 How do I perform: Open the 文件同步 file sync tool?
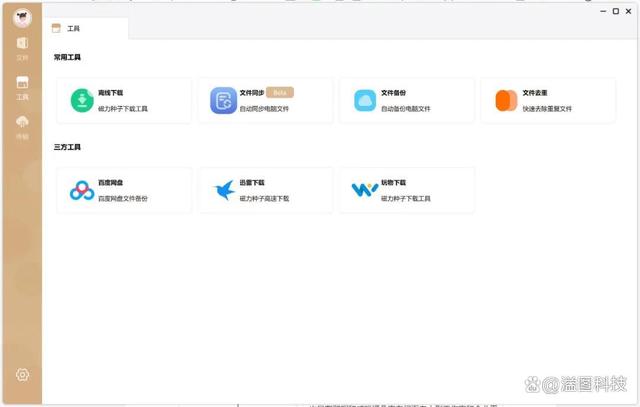[265, 100]
